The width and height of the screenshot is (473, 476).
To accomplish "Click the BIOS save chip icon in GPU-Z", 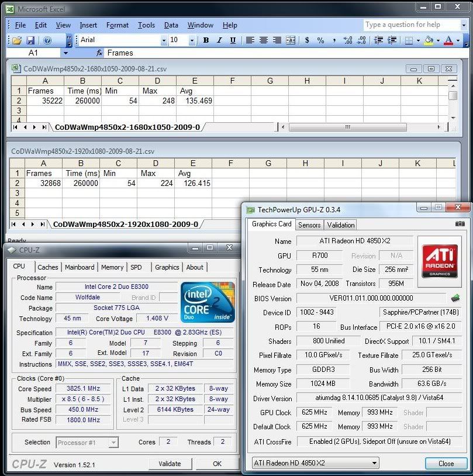I will 455,298.
